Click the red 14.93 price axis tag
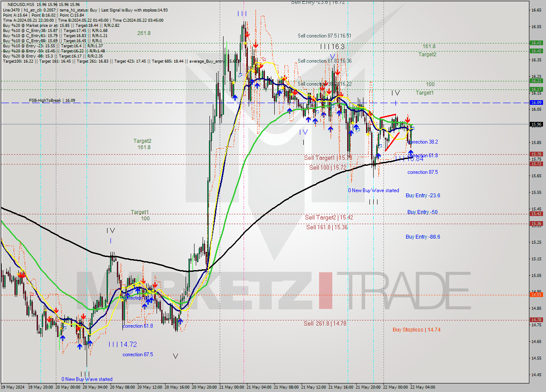 [536, 294]
